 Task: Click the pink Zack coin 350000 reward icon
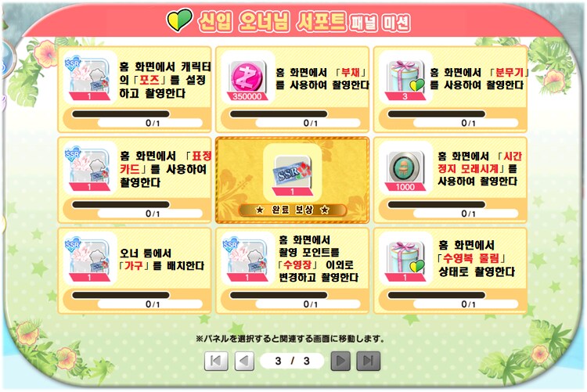[x=247, y=77]
